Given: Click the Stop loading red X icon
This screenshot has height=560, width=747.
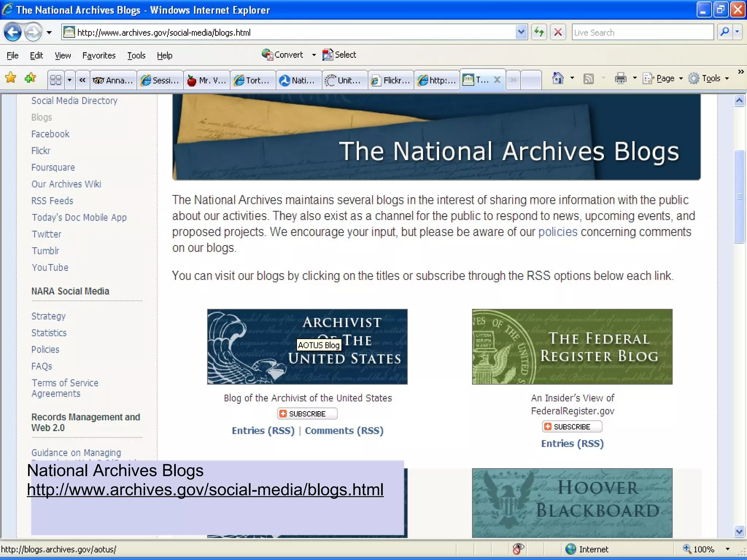Looking at the screenshot, I should (x=558, y=32).
